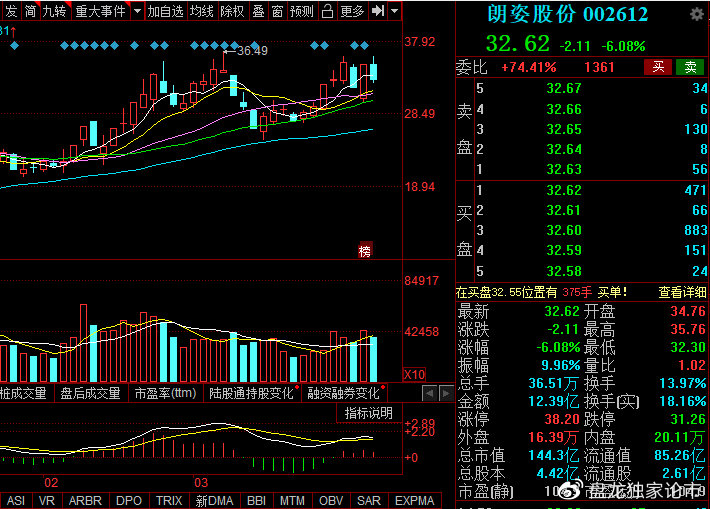Open the 更多 more options menu
This screenshot has height=509, width=710.
[353, 11]
